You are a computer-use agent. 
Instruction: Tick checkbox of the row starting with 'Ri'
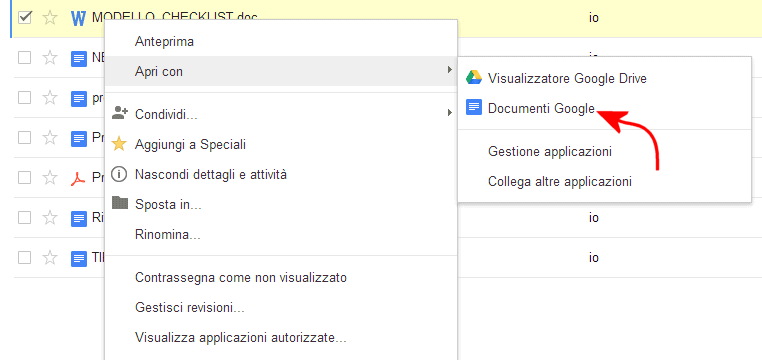pos(24,218)
